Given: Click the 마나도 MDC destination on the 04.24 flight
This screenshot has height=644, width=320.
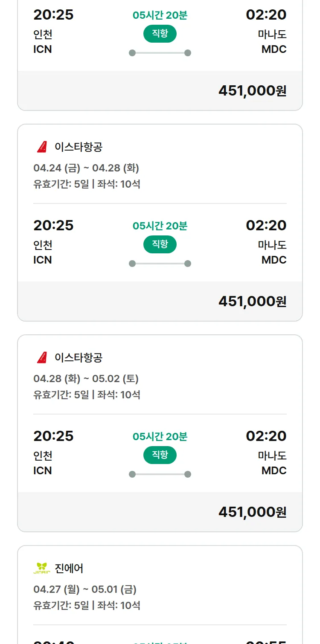Looking at the screenshot, I should point(273,252).
